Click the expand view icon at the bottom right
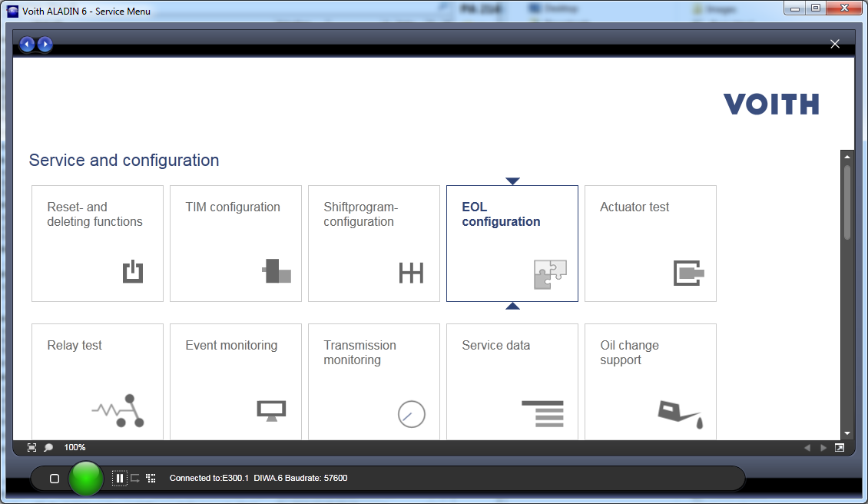 (840, 447)
